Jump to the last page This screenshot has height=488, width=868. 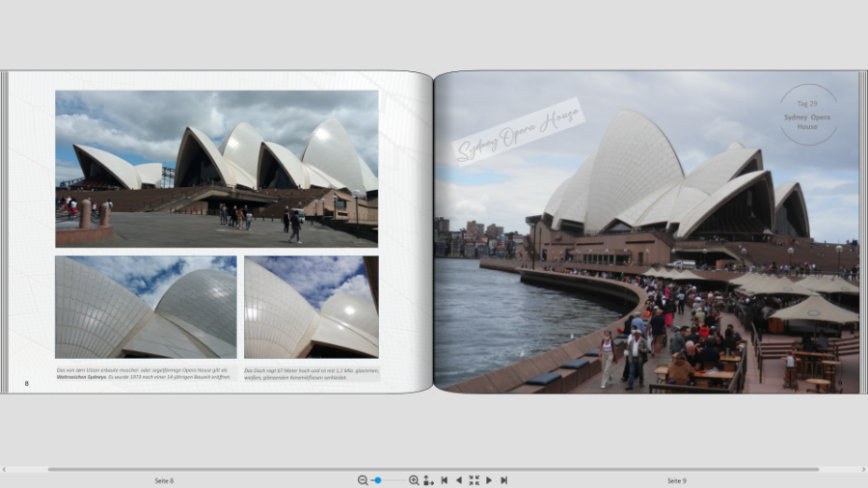pyautogui.click(x=503, y=480)
